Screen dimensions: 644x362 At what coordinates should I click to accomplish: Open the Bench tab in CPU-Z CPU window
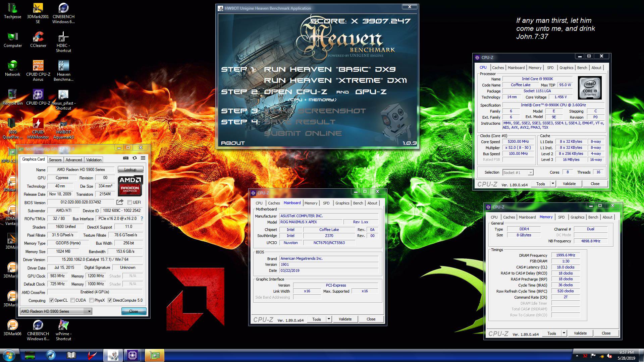(x=582, y=68)
